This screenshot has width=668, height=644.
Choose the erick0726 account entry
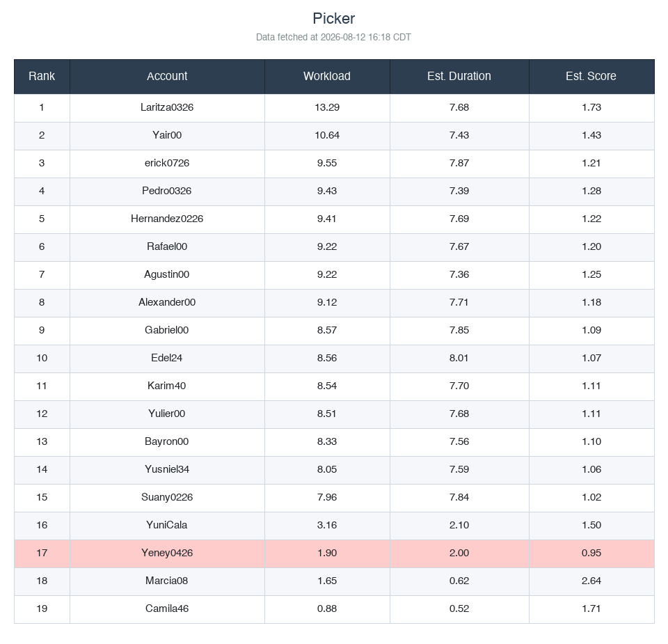point(167,163)
